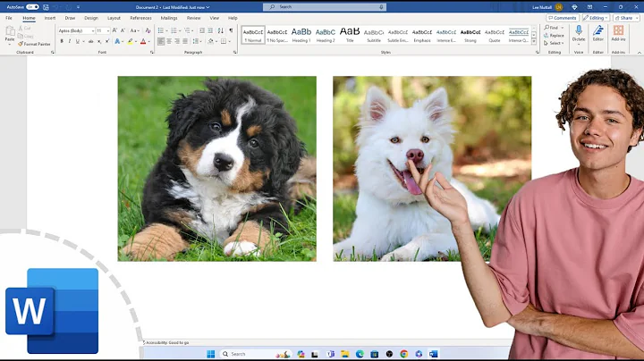Viewport: 644px width, 361px height.
Task: Click the Sort icon
Action: (221, 30)
